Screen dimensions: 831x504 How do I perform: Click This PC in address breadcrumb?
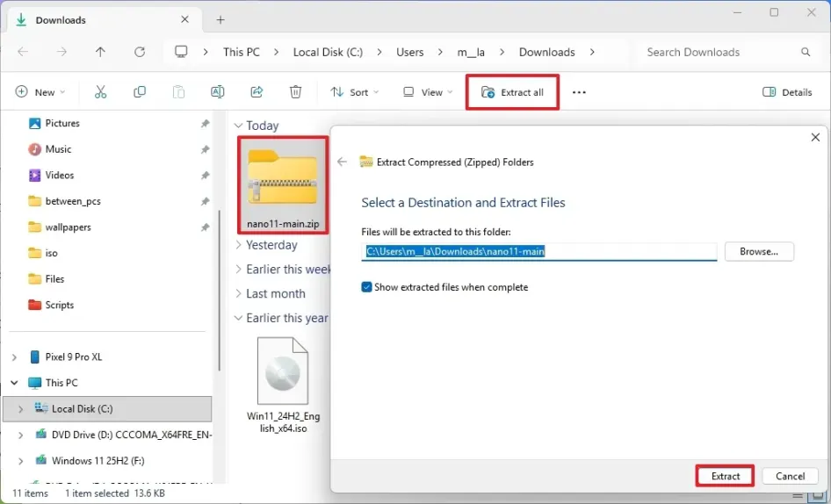[242, 52]
